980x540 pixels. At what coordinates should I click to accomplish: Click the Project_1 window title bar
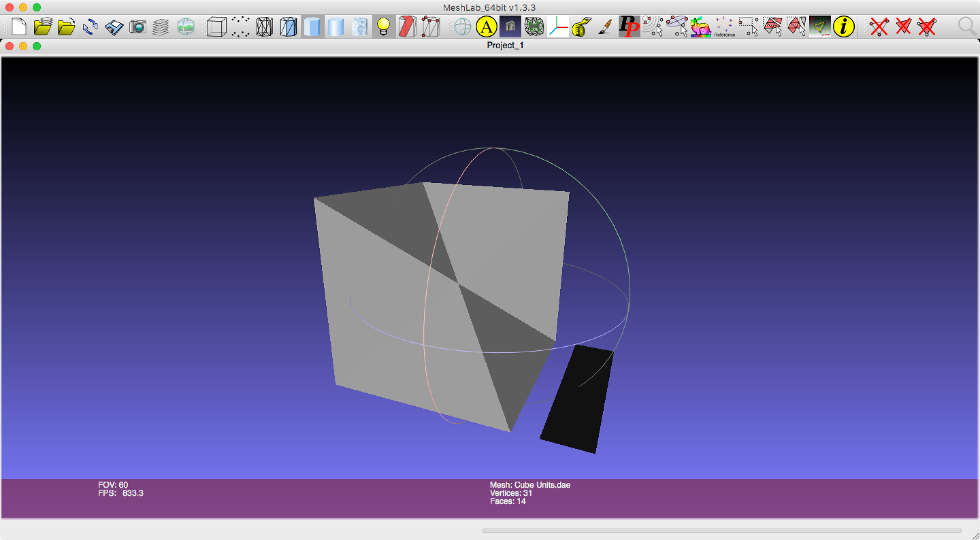click(x=505, y=45)
